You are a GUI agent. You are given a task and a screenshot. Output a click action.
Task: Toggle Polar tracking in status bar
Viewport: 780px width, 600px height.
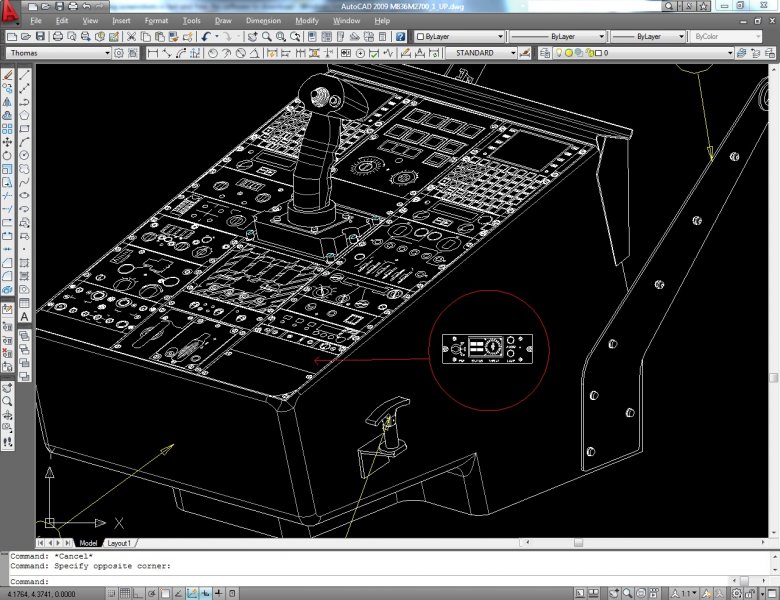[152, 594]
